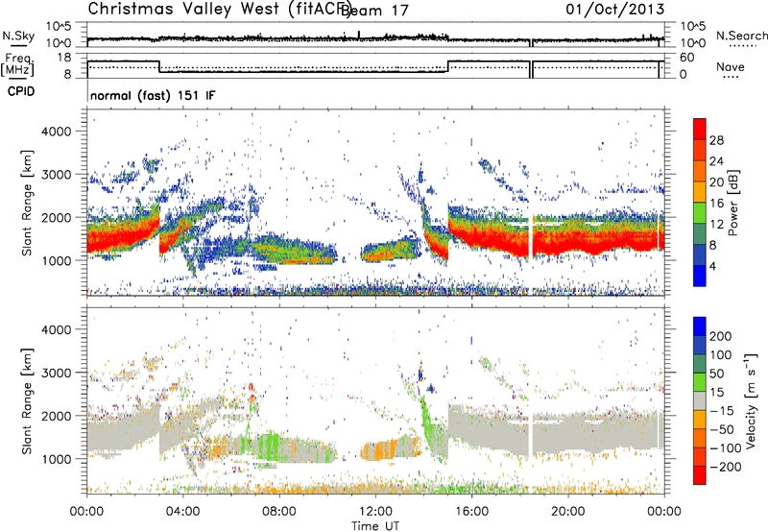Click the "18" tick on frequency axis
The width and height of the screenshot is (768, 532).
(x=64, y=58)
